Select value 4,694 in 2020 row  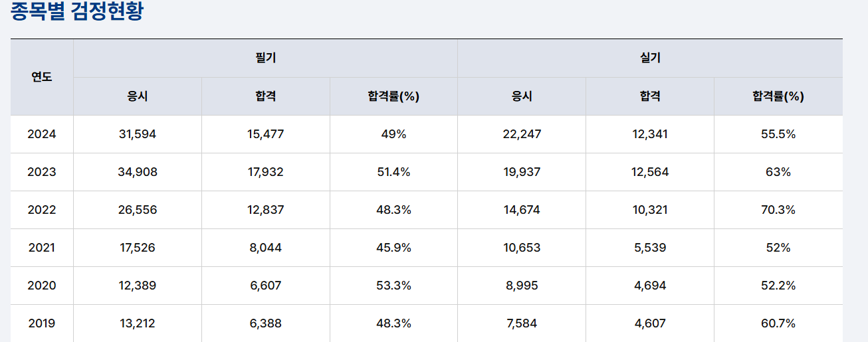coord(650,286)
